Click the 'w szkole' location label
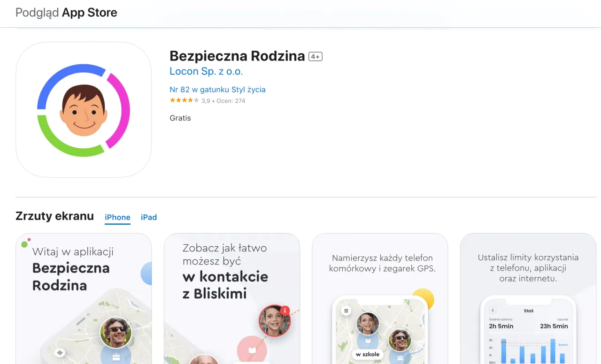The image size is (601, 364). pos(367,354)
